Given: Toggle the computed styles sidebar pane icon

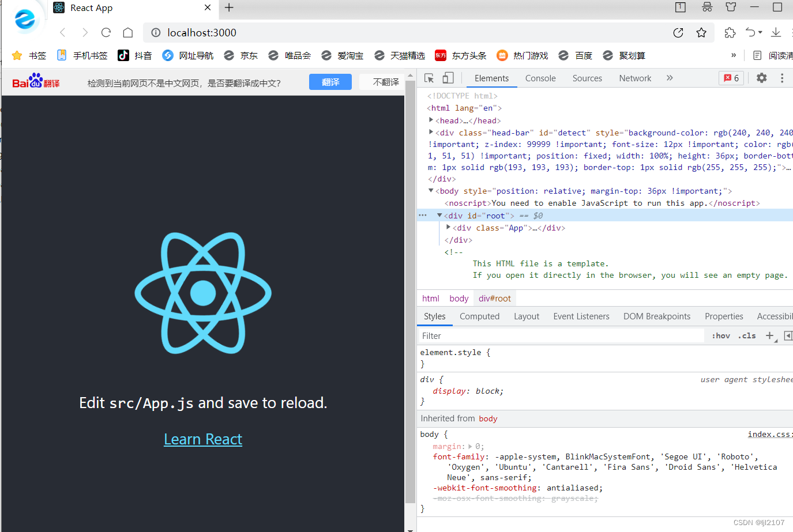Looking at the screenshot, I should coord(788,335).
